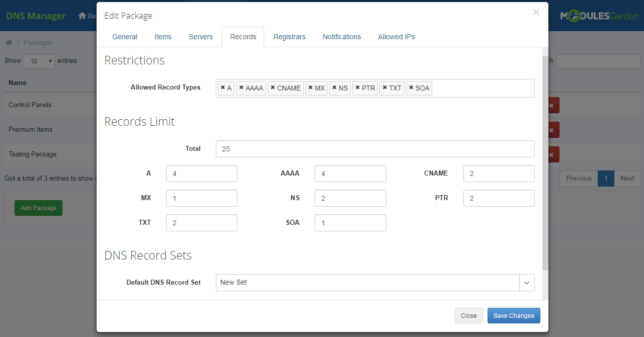
Task: Delete the Premium Items package
Action: pyautogui.click(x=551, y=129)
